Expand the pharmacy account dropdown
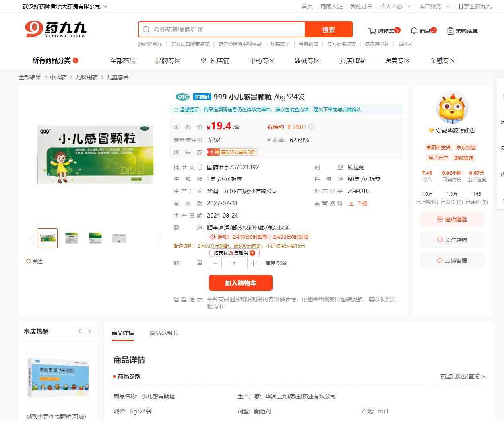Screen dimensions: 504x421 point(105,6)
